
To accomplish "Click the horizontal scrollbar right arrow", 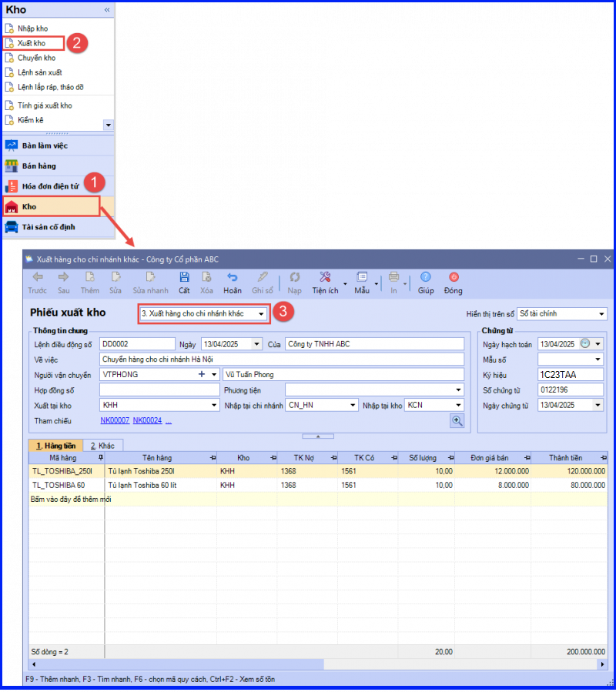I will click(602, 664).
